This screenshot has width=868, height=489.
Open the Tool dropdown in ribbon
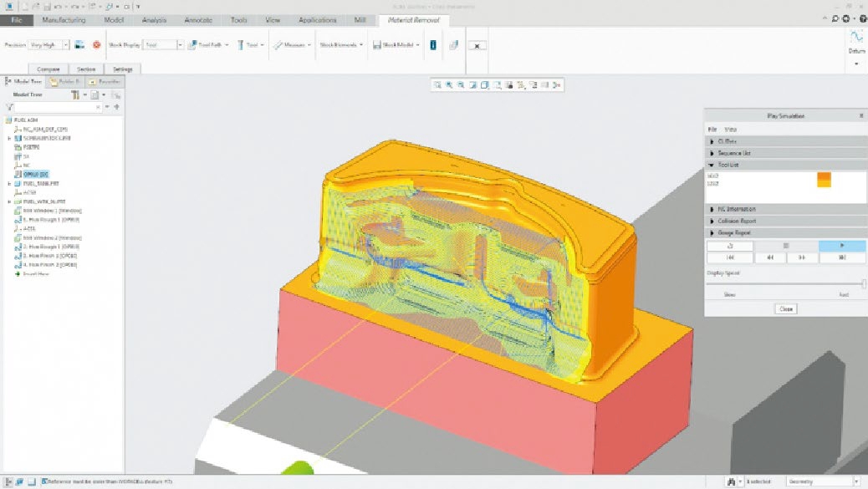pyautogui.click(x=251, y=45)
